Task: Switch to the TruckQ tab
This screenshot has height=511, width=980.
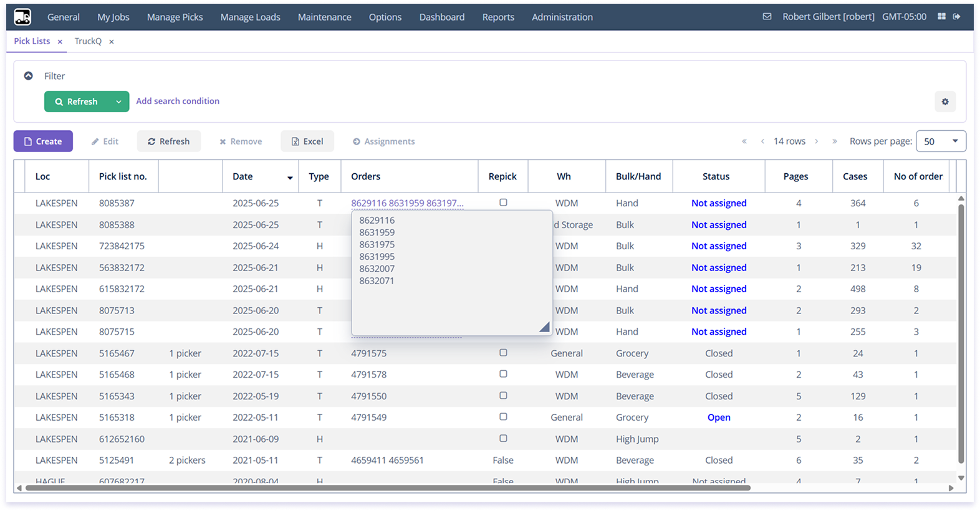Action: [88, 41]
